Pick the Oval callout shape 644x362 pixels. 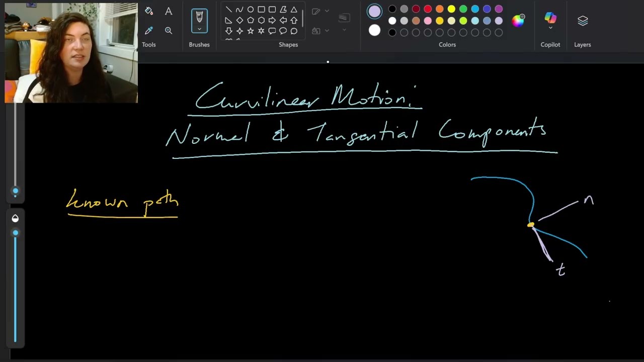283,31
